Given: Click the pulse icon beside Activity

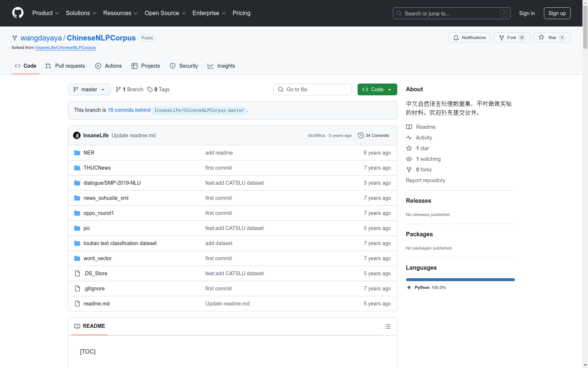Looking at the screenshot, I should click(409, 138).
